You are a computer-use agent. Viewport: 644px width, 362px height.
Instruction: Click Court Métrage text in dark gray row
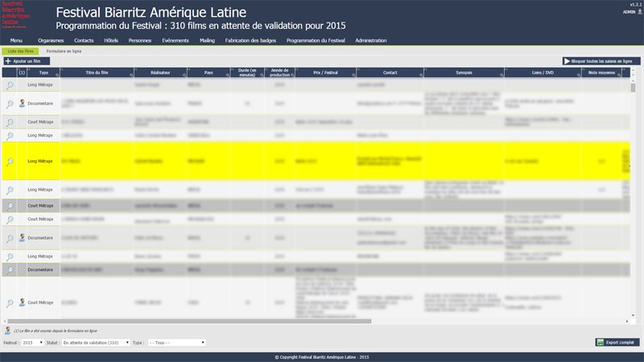pyautogui.click(x=40, y=206)
